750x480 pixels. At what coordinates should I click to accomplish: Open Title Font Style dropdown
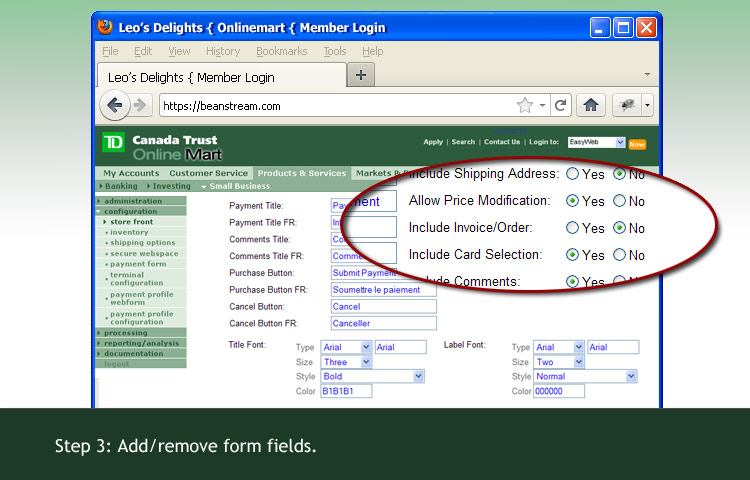372,376
